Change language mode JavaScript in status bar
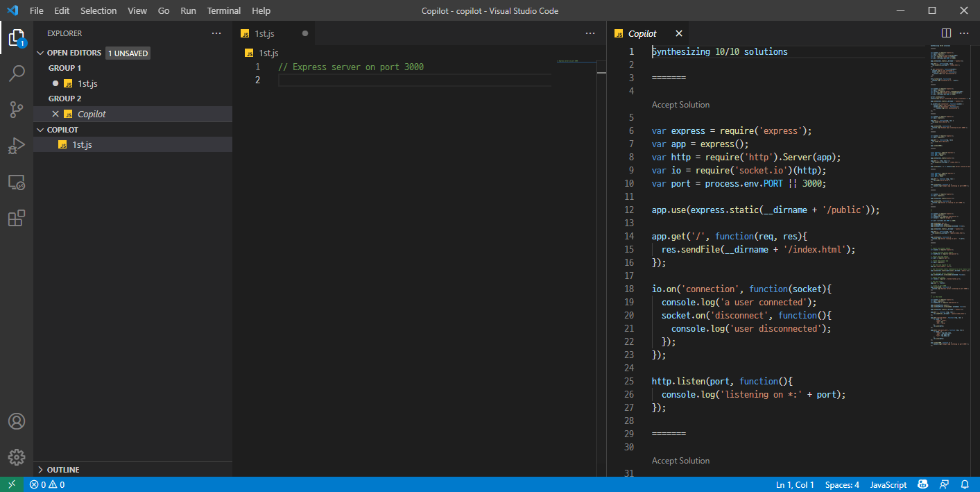This screenshot has width=980, height=492. tap(888, 484)
